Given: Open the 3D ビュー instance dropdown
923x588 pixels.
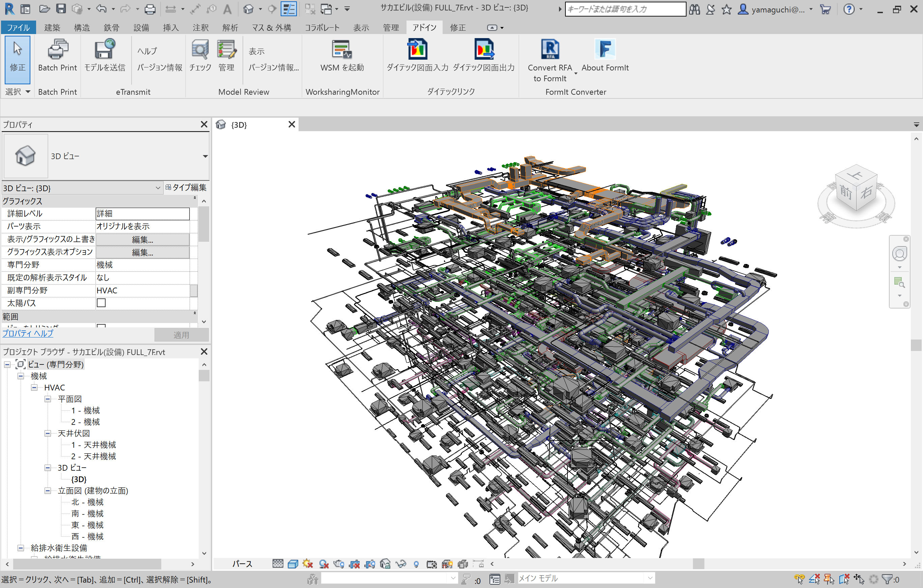Looking at the screenshot, I should click(158, 188).
